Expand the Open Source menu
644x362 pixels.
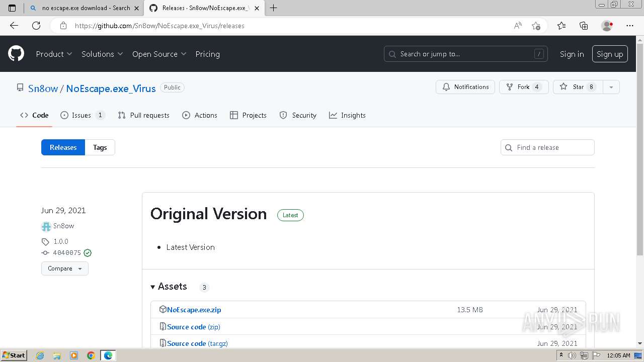tap(159, 54)
